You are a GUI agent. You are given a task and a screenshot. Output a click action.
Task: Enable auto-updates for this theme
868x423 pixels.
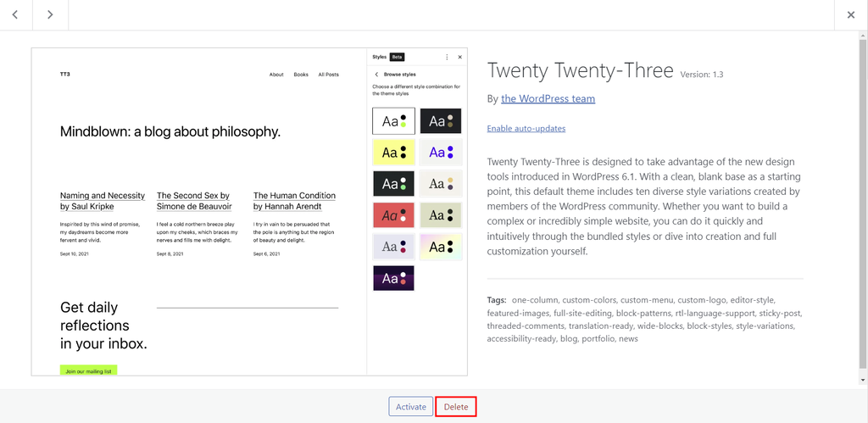[526, 128]
